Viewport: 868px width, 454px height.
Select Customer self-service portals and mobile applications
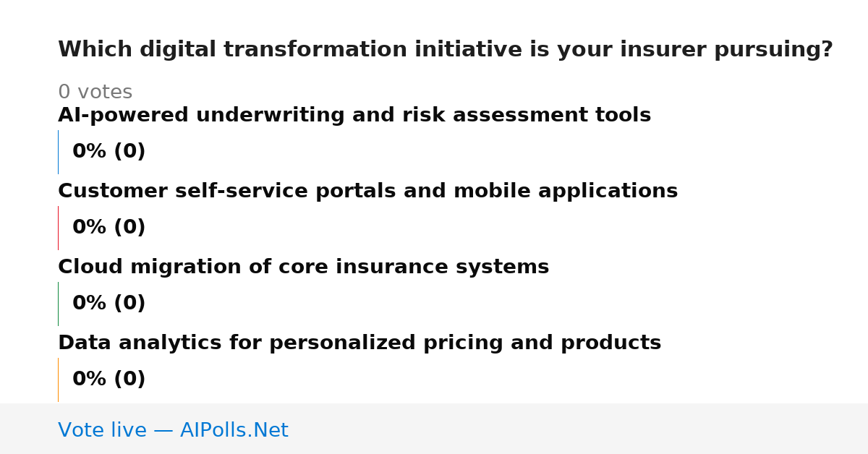[x=367, y=192]
